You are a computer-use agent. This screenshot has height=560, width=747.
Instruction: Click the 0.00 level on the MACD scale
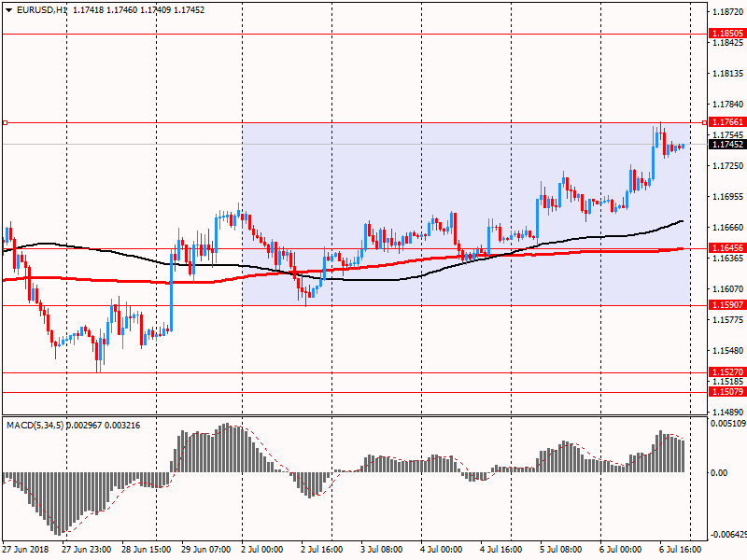click(720, 472)
